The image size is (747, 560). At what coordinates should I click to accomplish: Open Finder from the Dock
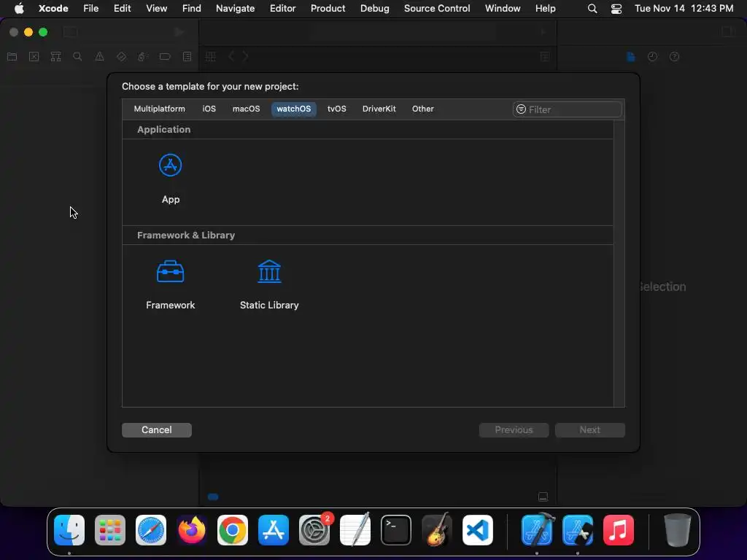69,530
